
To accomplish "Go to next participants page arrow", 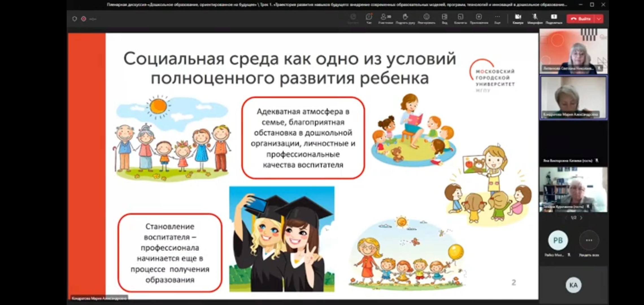I will [581, 218].
